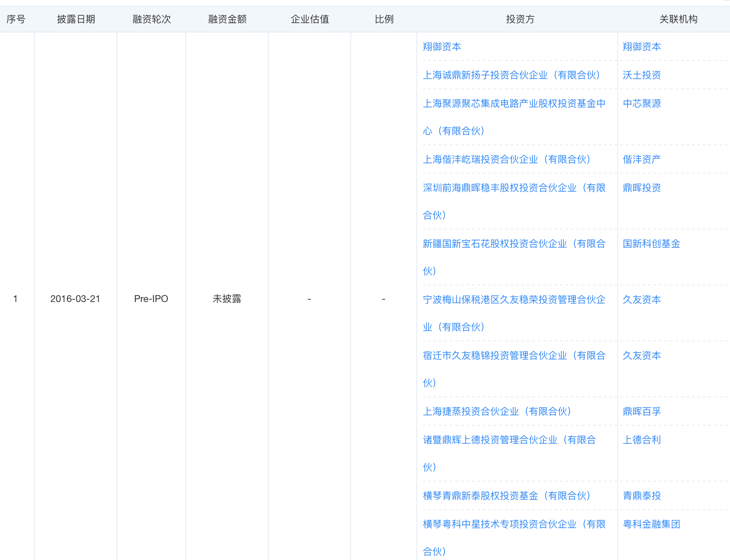The height and width of the screenshot is (560, 730).
Task: Click the 投资方 column header
Action: 520,19
